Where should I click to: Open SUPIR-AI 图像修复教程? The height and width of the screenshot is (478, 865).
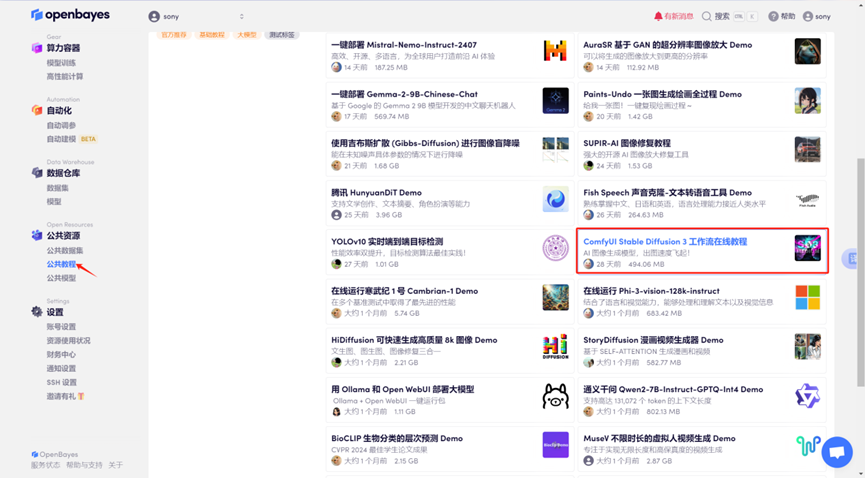click(627, 143)
